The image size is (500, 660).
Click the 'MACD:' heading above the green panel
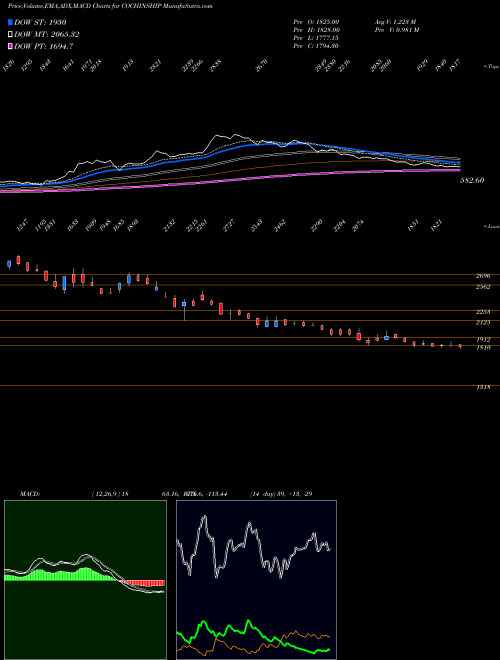coord(30,494)
